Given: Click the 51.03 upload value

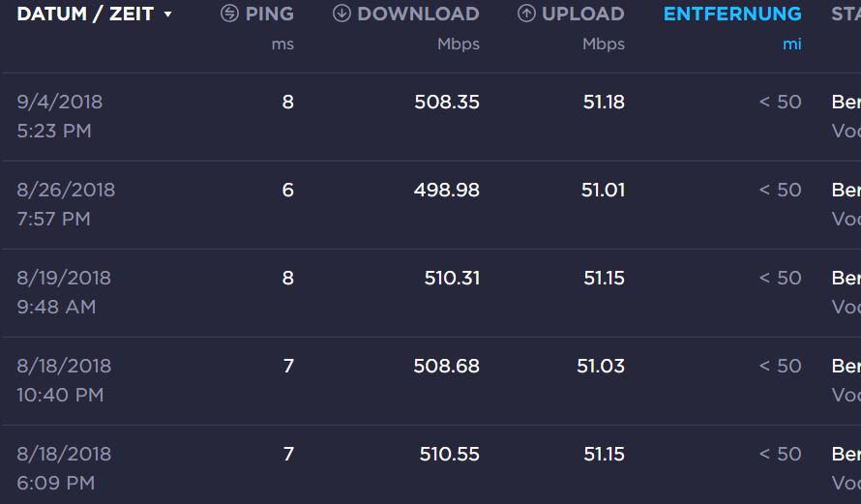Looking at the screenshot, I should (x=601, y=367).
